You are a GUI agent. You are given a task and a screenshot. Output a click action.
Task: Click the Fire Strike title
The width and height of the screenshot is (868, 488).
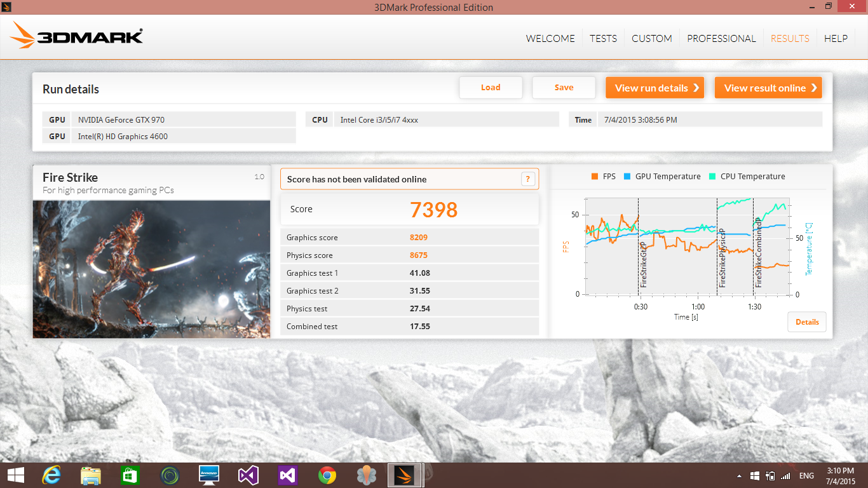(x=70, y=177)
